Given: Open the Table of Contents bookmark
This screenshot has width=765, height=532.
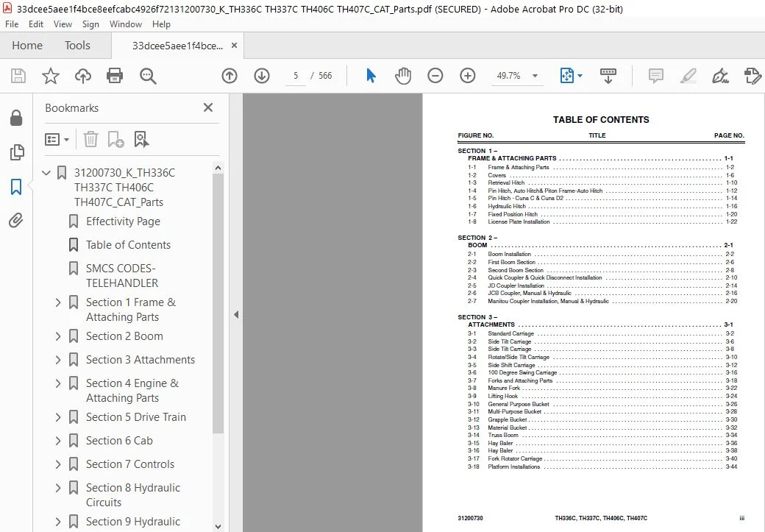Looking at the screenshot, I should pos(128,245).
